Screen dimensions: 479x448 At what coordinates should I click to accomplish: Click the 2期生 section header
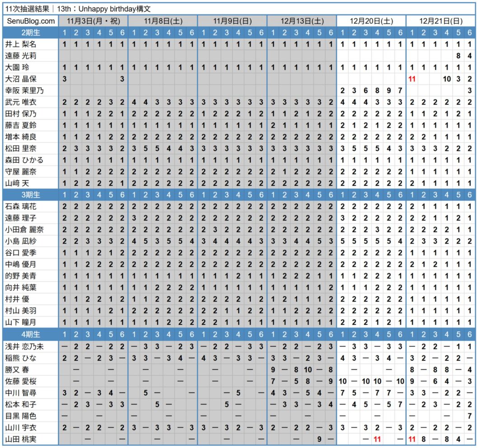tap(31, 33)
